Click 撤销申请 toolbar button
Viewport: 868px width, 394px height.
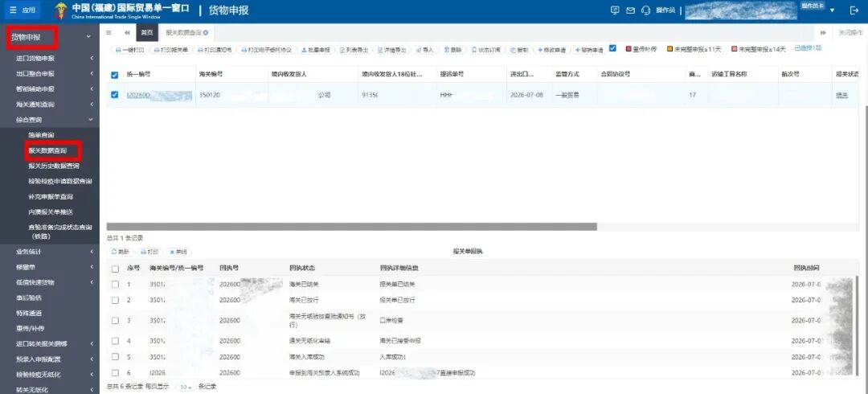[589, 50]
